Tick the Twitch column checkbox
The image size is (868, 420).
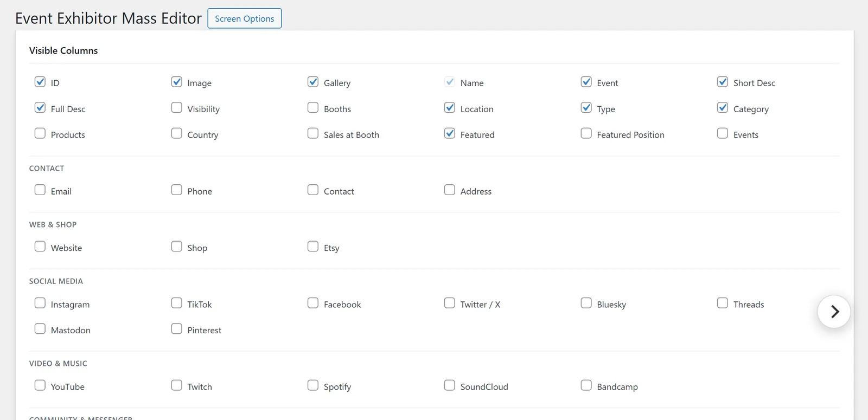(x=177, y=385)
